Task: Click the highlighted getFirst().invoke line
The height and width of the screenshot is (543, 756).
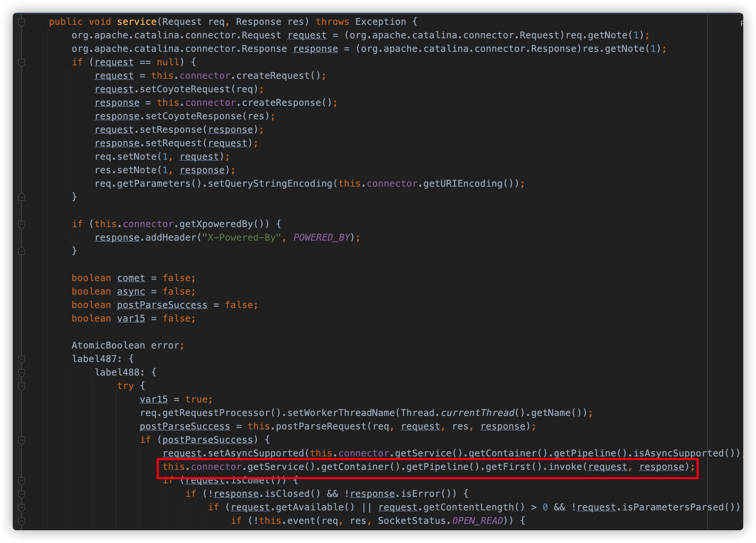Action: 427,467
